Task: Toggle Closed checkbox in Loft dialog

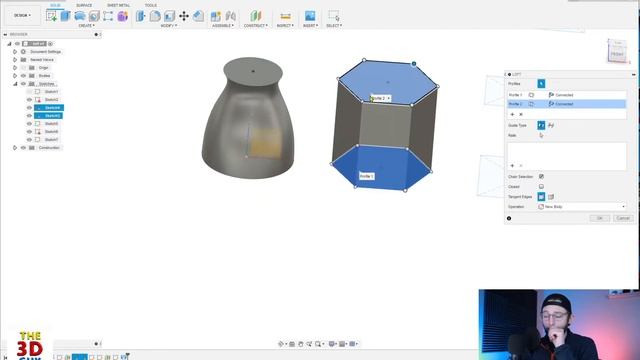Action: (x=541, y=187)
